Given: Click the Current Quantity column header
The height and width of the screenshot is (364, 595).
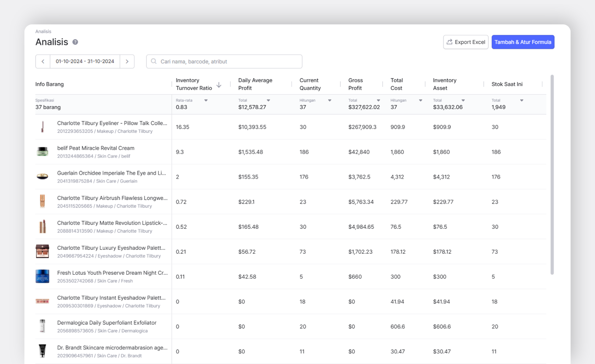Looking at the screenshot, I should point(310,84).
